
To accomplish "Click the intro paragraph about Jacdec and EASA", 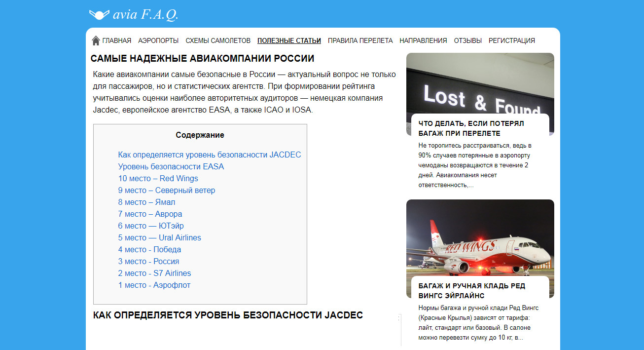I will [244, 92].
